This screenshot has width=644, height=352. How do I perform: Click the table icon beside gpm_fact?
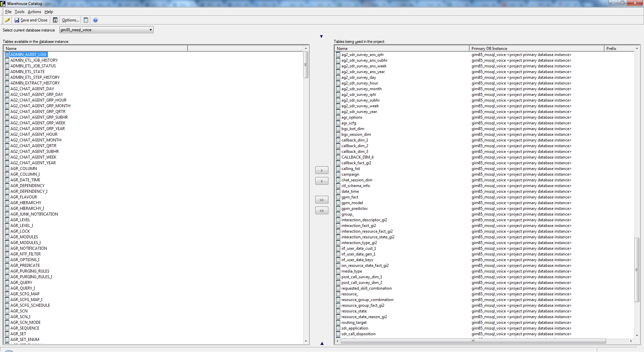(x=338, y=197)
